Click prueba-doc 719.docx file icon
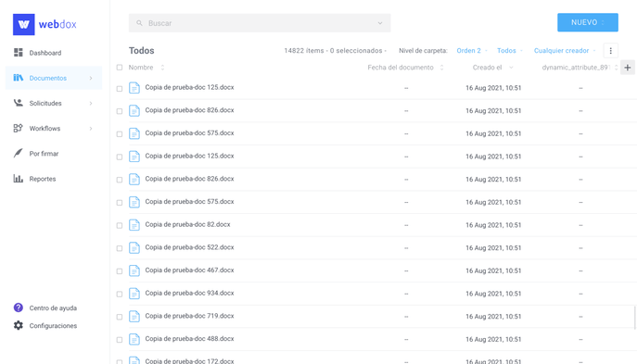 click(x=134, y=316)
